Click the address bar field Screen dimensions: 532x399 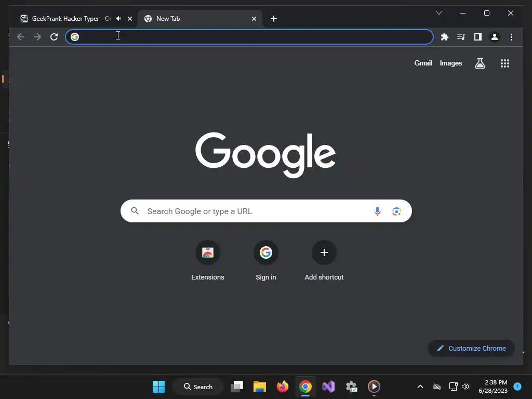tap(249, 37)
